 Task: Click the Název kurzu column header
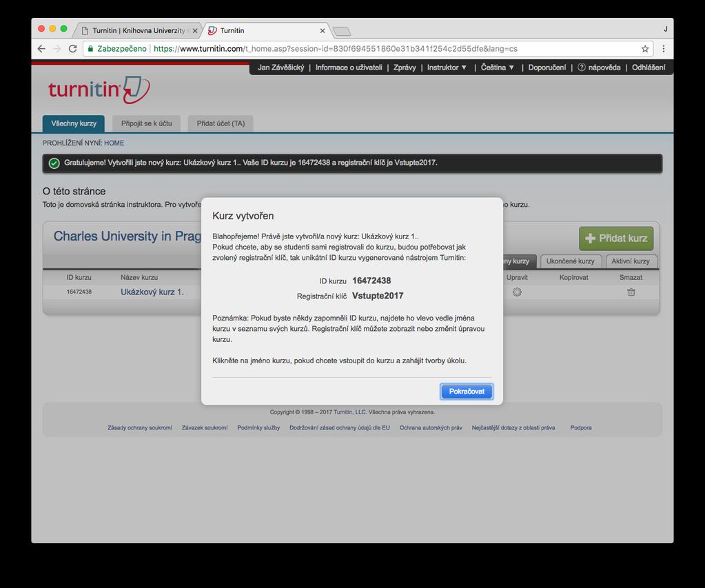pos(139,278)
